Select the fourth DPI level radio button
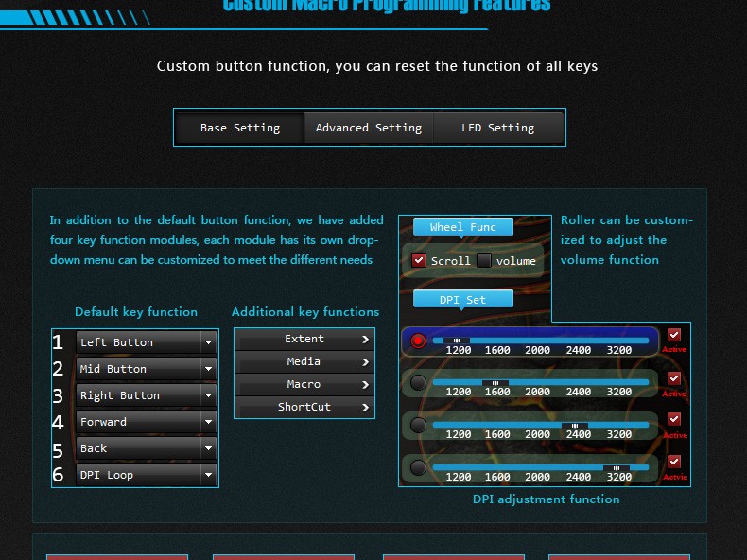This screenshot has width=747, height=560. pyautogui.click(x=418, y=467)
